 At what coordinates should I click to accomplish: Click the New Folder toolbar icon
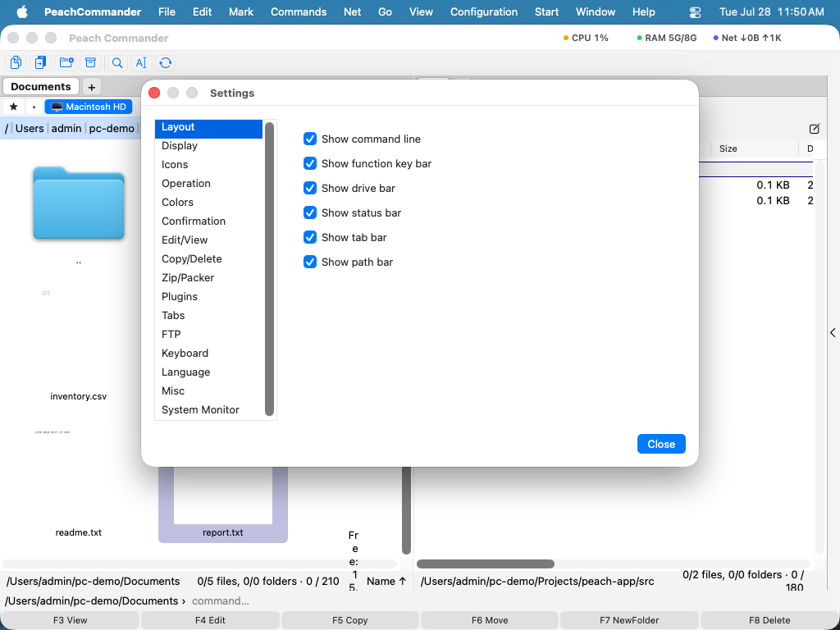(x=66, y=62)
